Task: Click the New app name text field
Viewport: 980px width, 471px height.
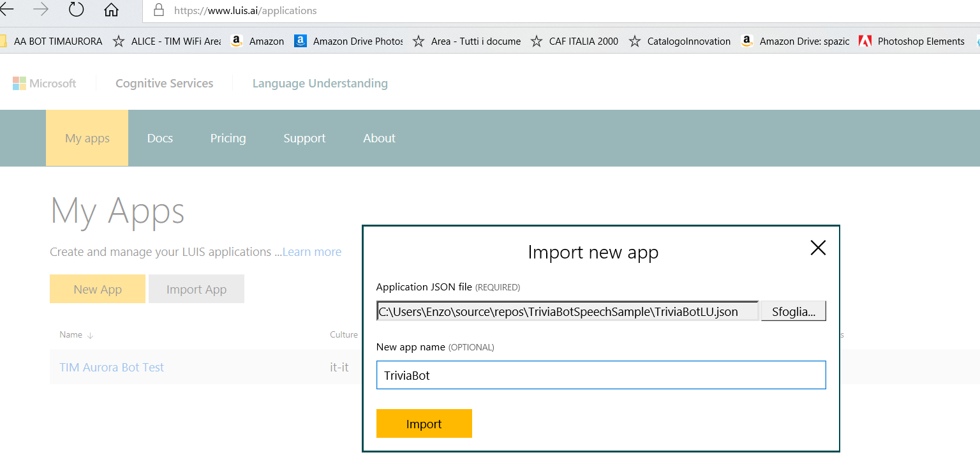Action: tap(600, 375)
